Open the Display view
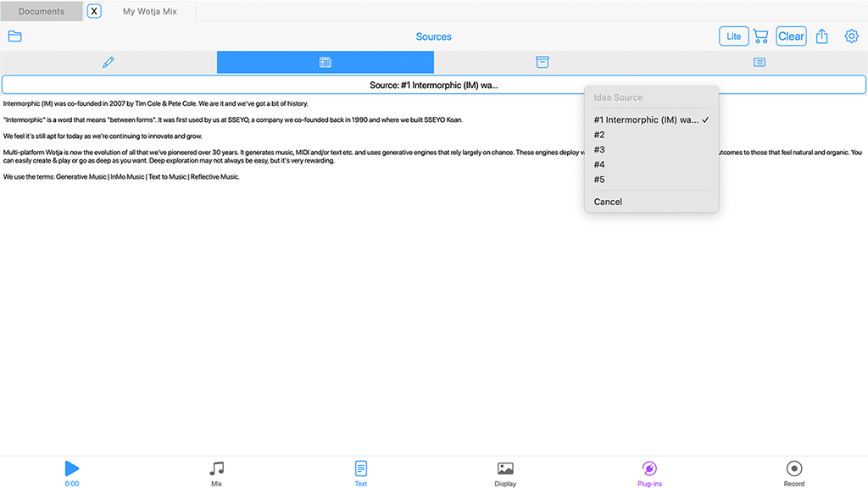The image size is (868, 488). [x=505, y=473]
